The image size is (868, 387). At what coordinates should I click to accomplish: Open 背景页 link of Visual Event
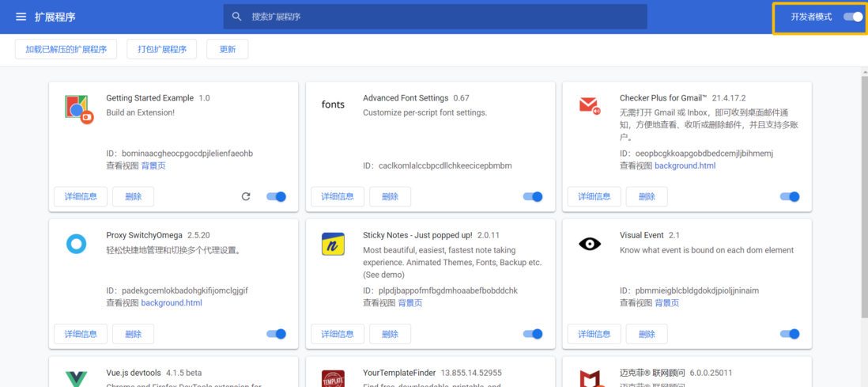pyautogui.click(x=667, y=303)
